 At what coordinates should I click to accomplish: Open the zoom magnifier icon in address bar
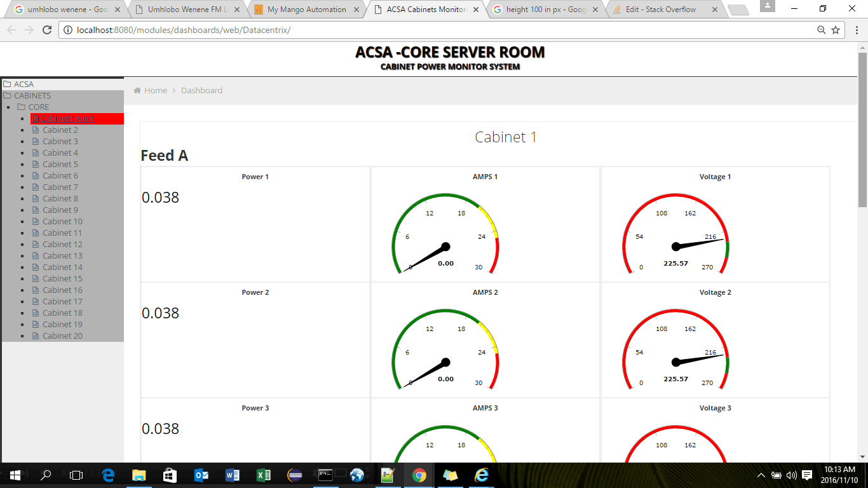[x=822, y=30]
